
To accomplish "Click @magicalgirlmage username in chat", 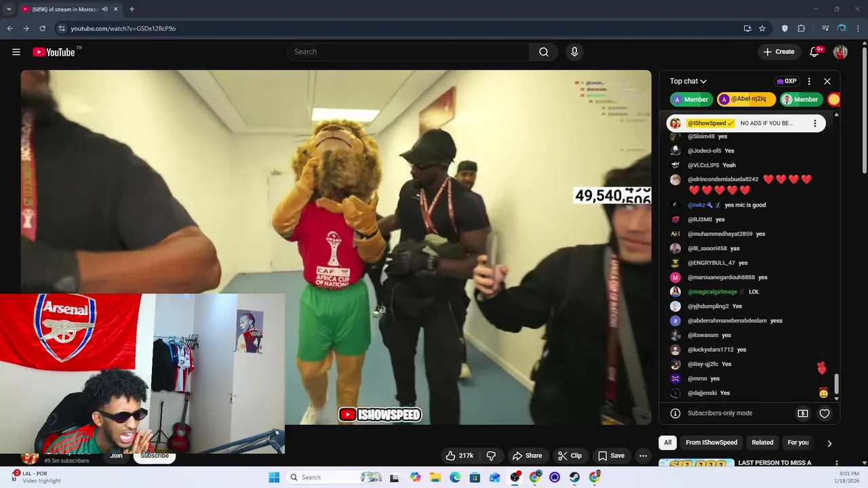I will (x=712, y=292).
